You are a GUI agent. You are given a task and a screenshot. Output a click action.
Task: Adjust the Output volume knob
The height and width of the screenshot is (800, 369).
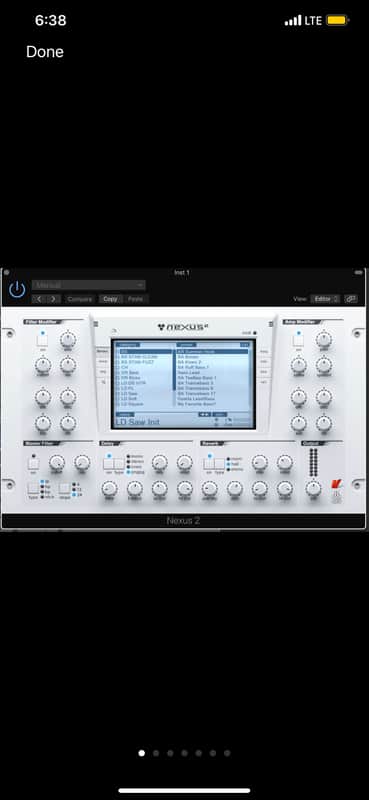click(x=313, y=489)
